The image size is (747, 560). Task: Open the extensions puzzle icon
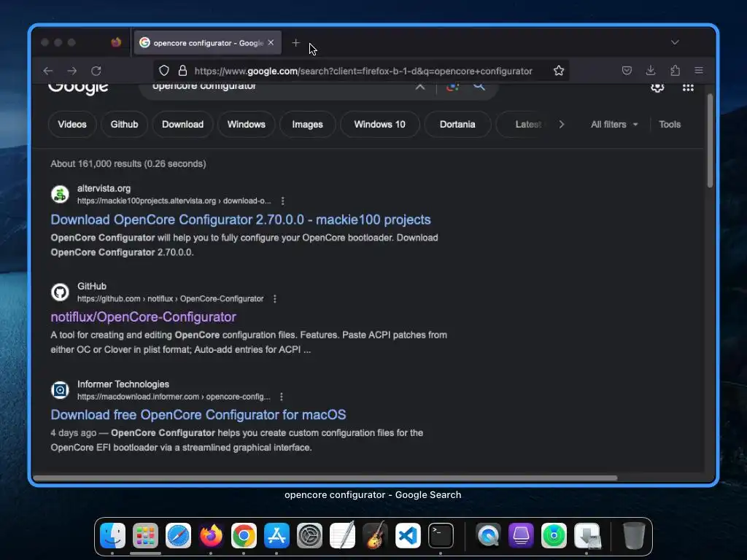(x=675, y=71)
